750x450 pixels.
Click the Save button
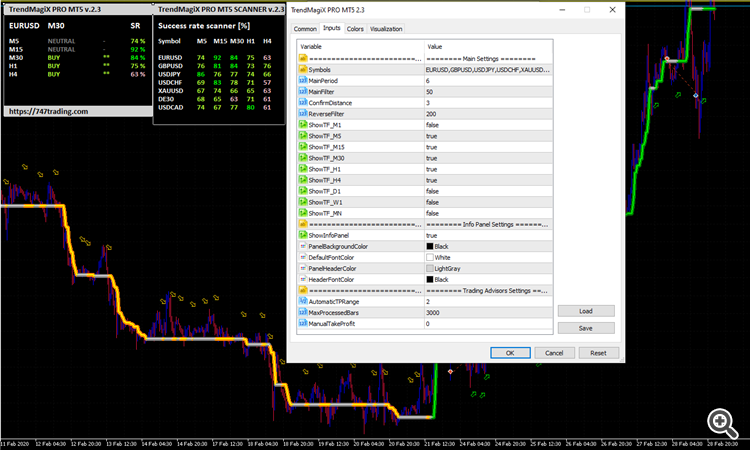coord(586,328)
